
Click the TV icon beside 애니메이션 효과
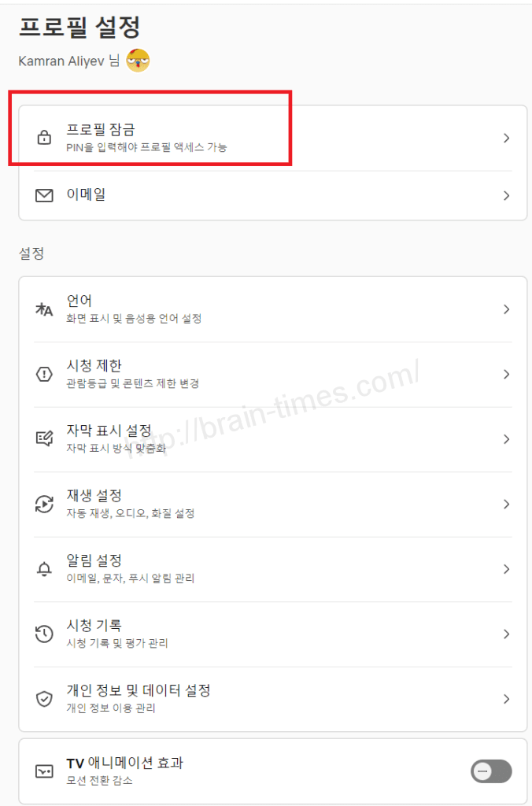[45, 771]
